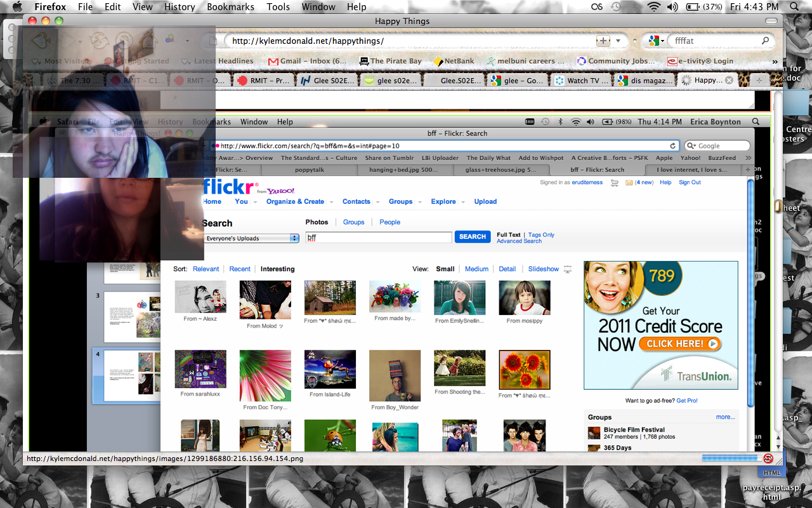Click the flickr search box containing bff
812x508 pixels.
coord(378,237)
